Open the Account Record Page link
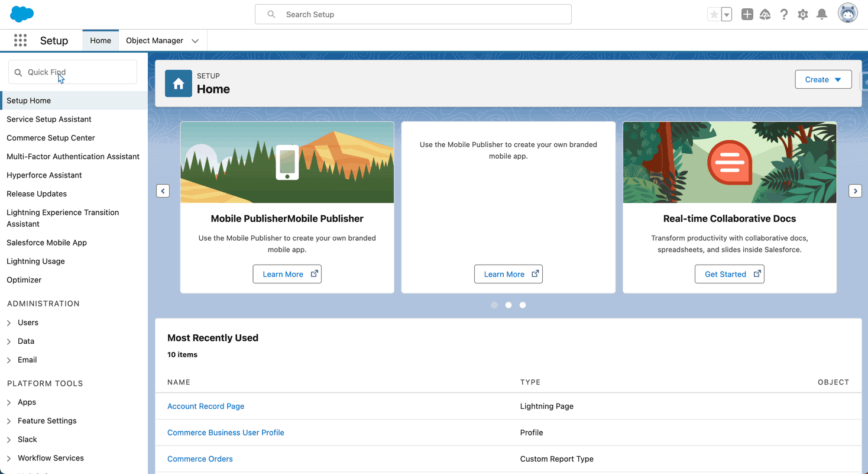 pos(206,407)
